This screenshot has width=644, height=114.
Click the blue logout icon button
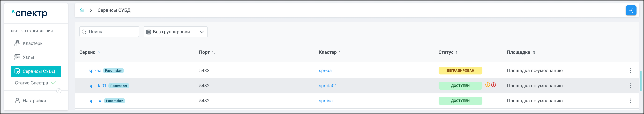point(631,10)
